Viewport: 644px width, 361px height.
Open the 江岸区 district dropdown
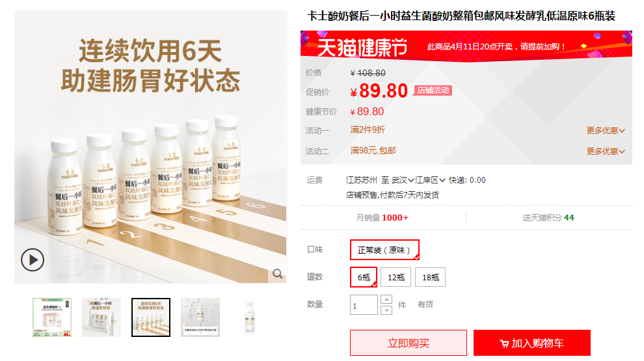430,180
